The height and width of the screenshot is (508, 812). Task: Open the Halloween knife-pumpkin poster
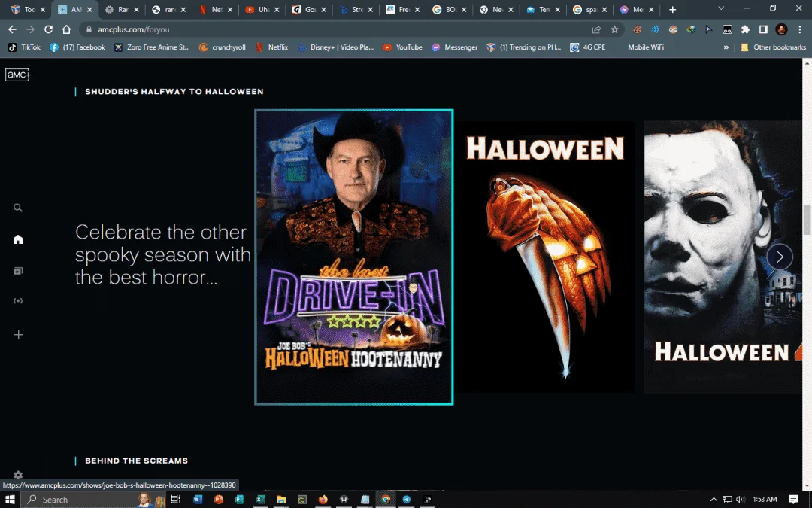544,257
